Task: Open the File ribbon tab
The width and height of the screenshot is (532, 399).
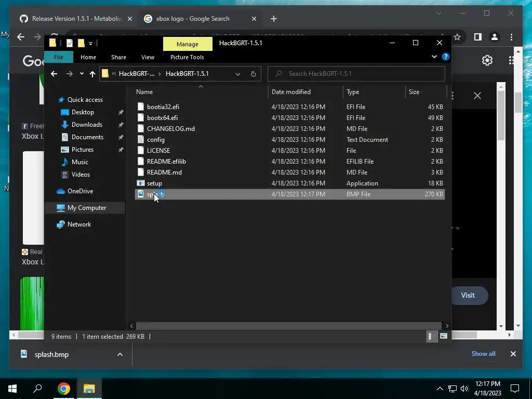Action: pos(59,57)
